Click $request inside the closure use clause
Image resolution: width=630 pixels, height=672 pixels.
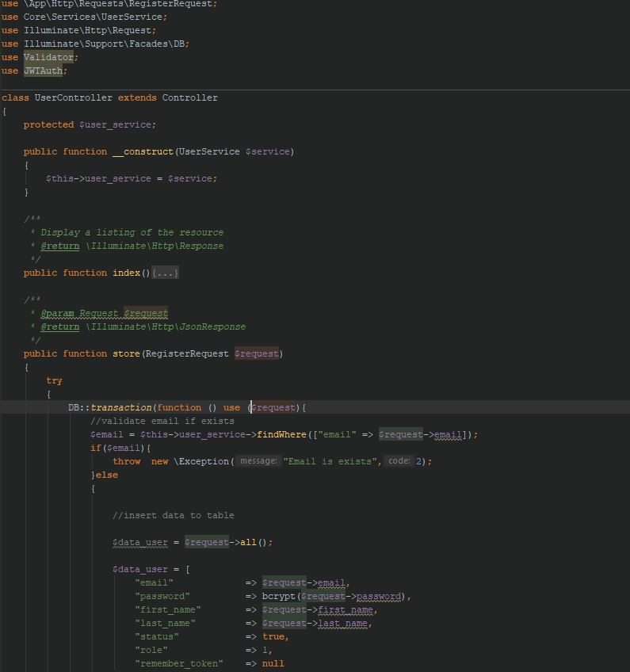pos(273,407)
